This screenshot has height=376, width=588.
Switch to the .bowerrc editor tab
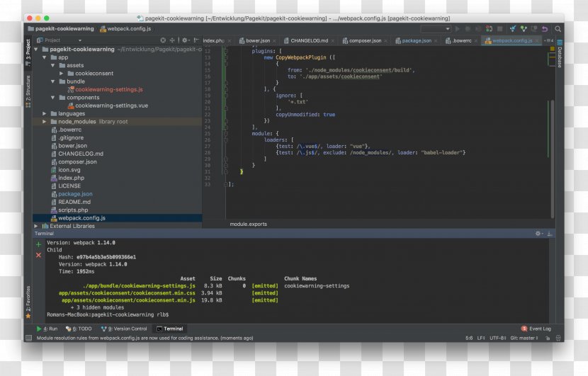(x=461, y=40)
